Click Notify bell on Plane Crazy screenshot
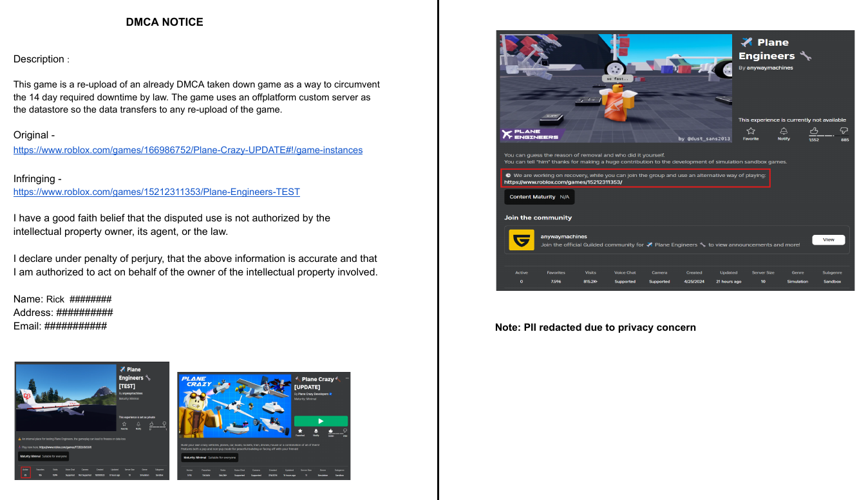The image size is (868, 500). point(316,431)
